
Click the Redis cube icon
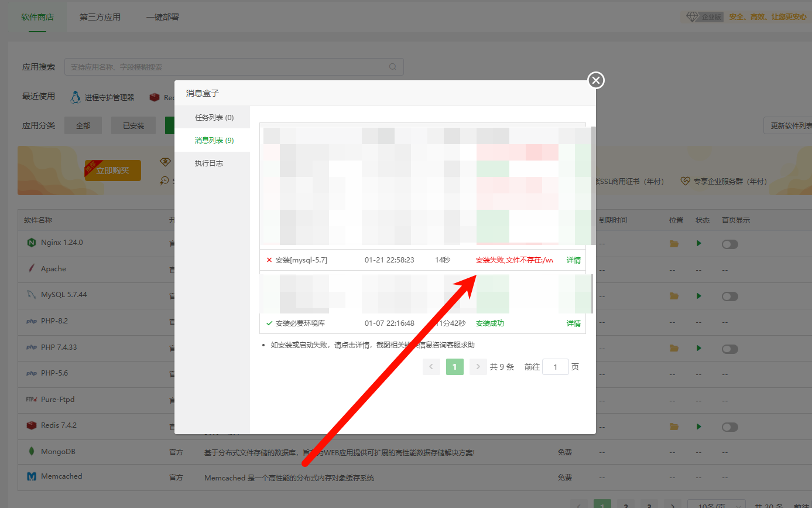coord(32,425)
